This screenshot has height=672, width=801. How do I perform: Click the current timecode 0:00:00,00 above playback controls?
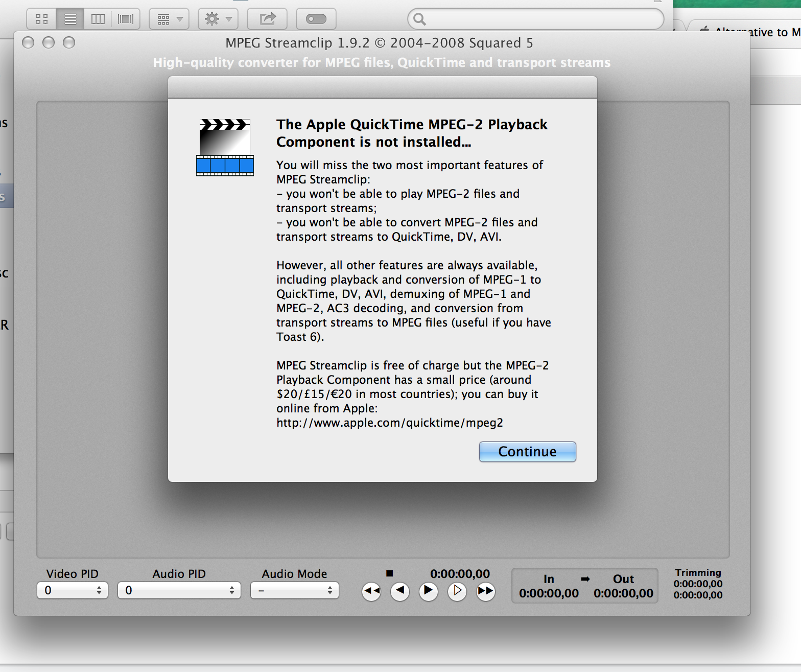tap(460, 574)
